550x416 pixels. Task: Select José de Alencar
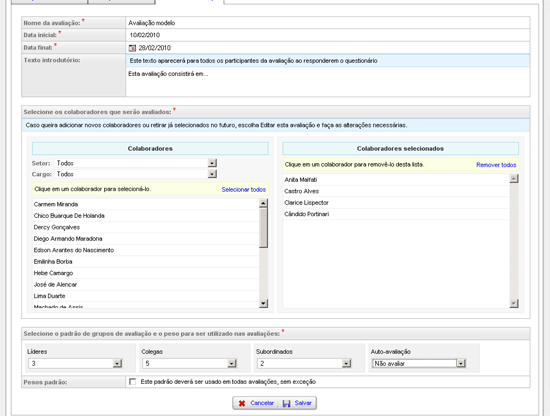pyautogui.click(x=146, y=284)
